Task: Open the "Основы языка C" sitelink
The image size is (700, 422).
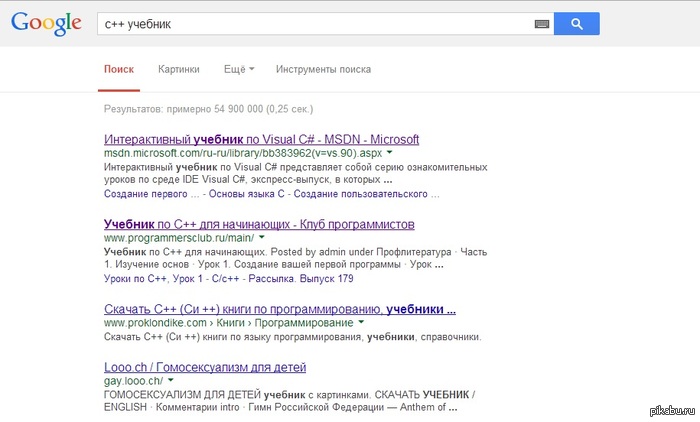Action: (252, 193)
